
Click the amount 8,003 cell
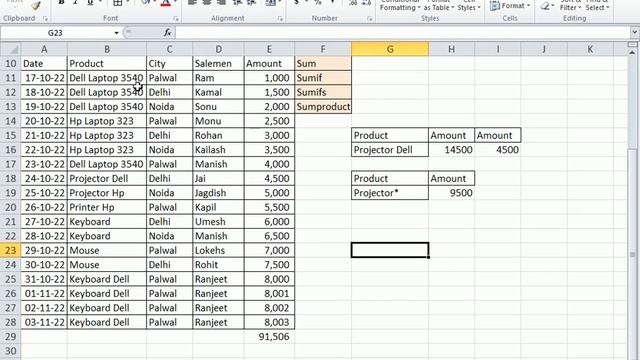[269, 322]
